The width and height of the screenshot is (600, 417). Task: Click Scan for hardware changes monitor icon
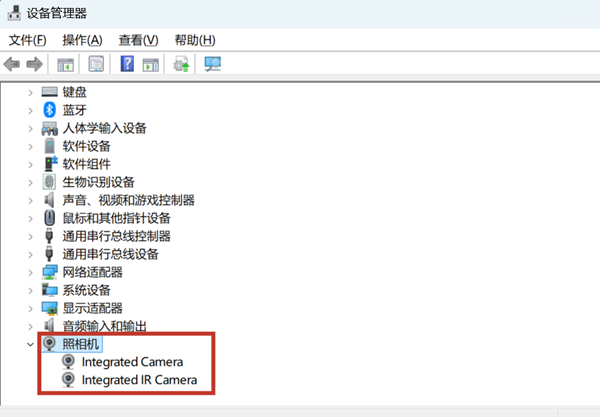[212, 64]
